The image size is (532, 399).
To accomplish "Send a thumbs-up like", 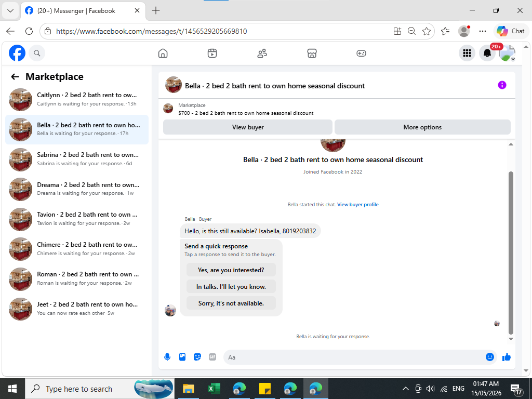I will (507, 357).
